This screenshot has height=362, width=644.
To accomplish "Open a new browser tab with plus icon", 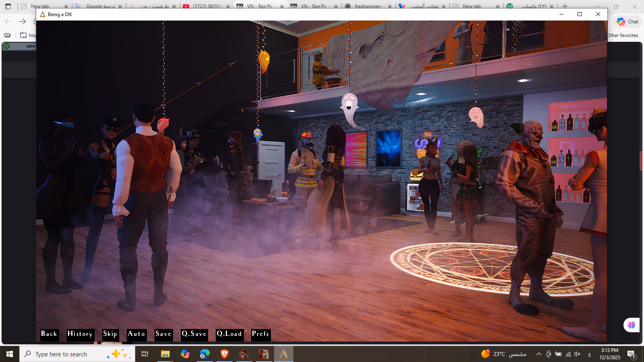I will click(565, 6).
